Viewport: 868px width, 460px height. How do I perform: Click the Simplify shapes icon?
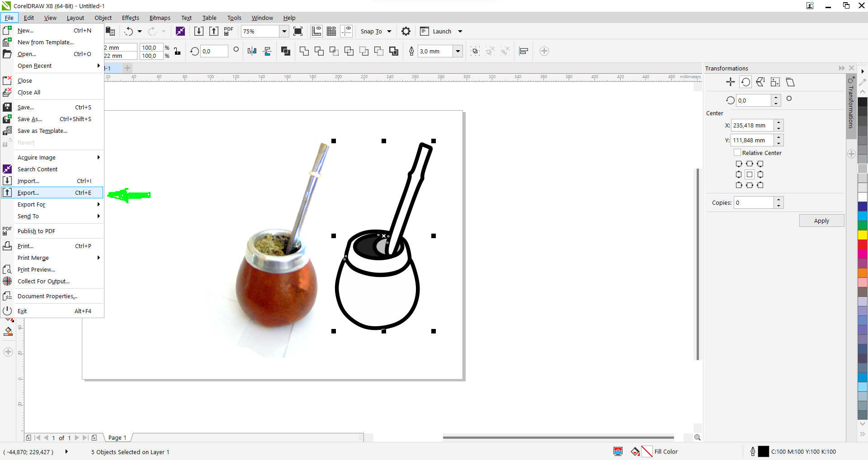pyautogui.click(x=349, y=51)
